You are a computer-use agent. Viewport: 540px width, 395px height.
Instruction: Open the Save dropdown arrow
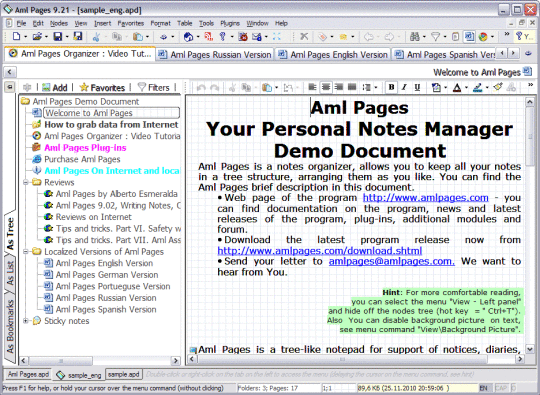[67, 37]
